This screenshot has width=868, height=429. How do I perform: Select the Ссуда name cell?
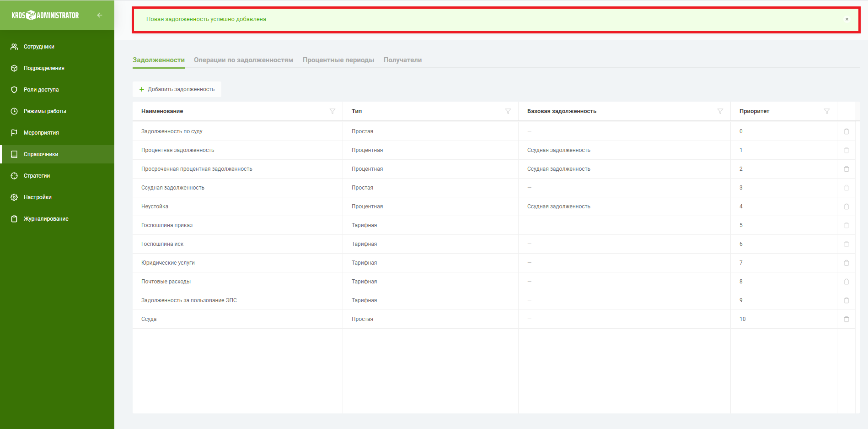point(237,319)
